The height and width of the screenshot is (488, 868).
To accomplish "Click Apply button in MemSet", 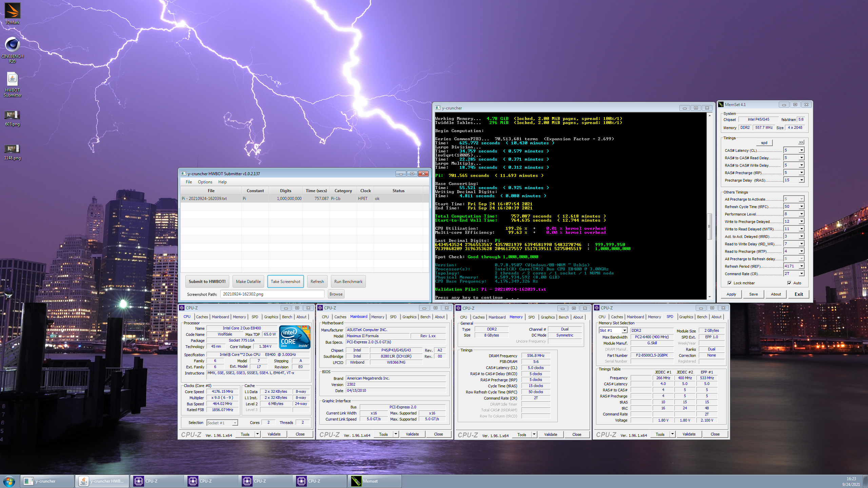I will click(731, 294).
